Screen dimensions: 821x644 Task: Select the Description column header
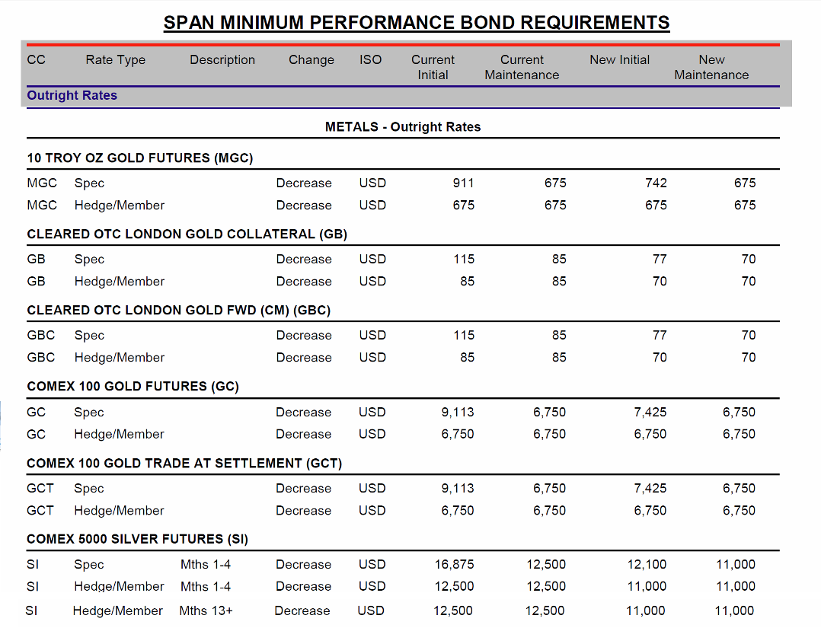[222, 59]
